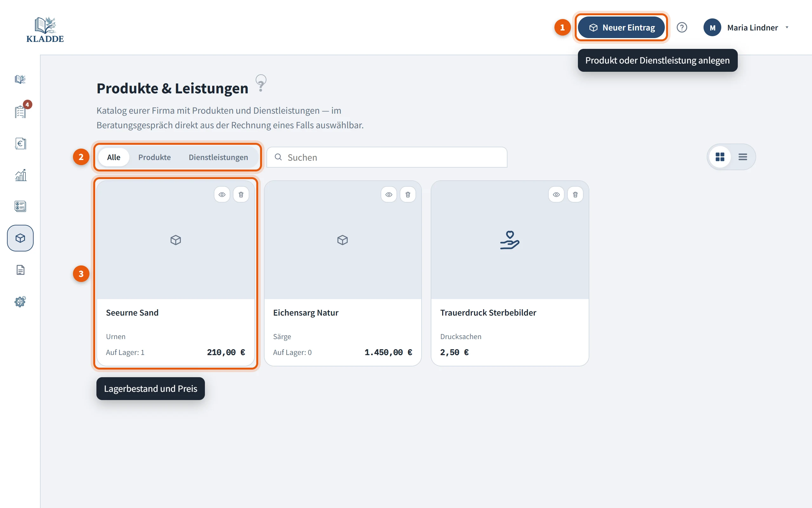Click into the Suchen search field

(387, 157)
